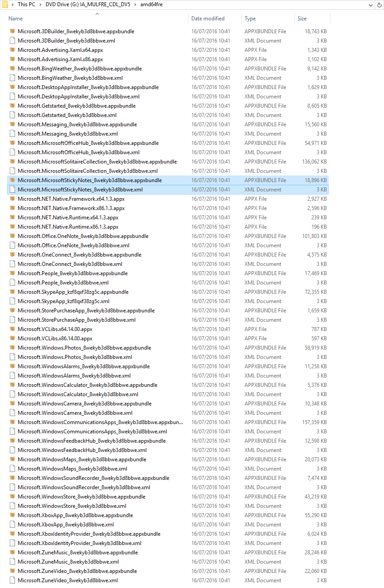Click the WindowsStore appxbundle package icon

click(x=12, y=497)
